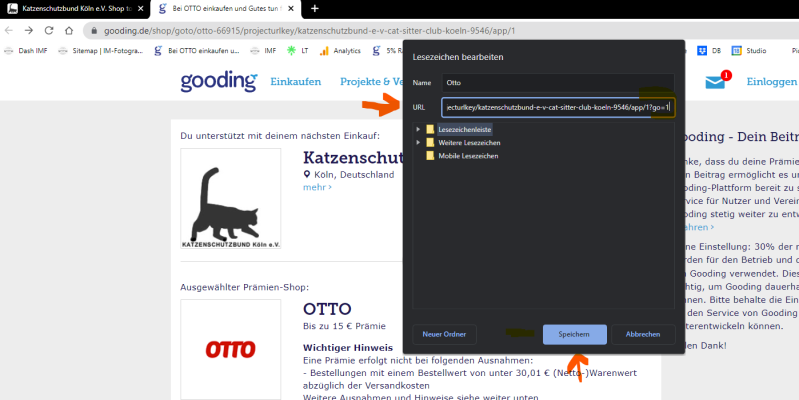799x400 pixels.
Task: Open the browser home page icon
Action: click(69, 31)
